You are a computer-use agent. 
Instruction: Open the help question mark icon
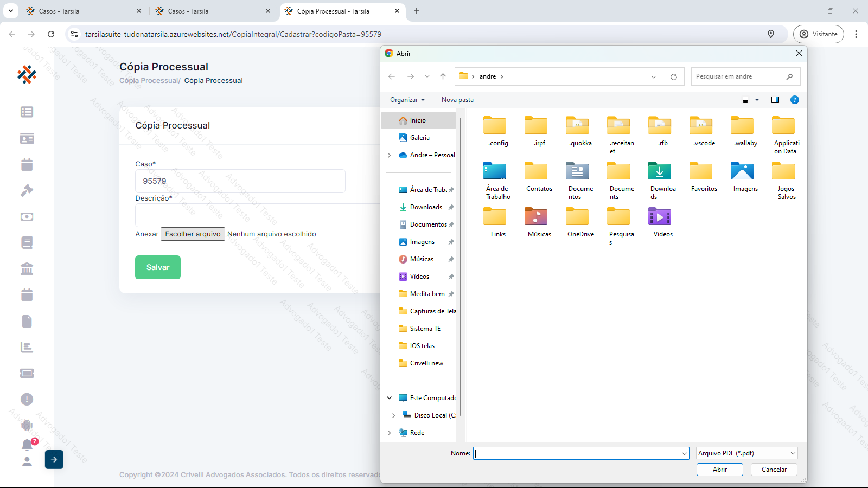[794, 100]
